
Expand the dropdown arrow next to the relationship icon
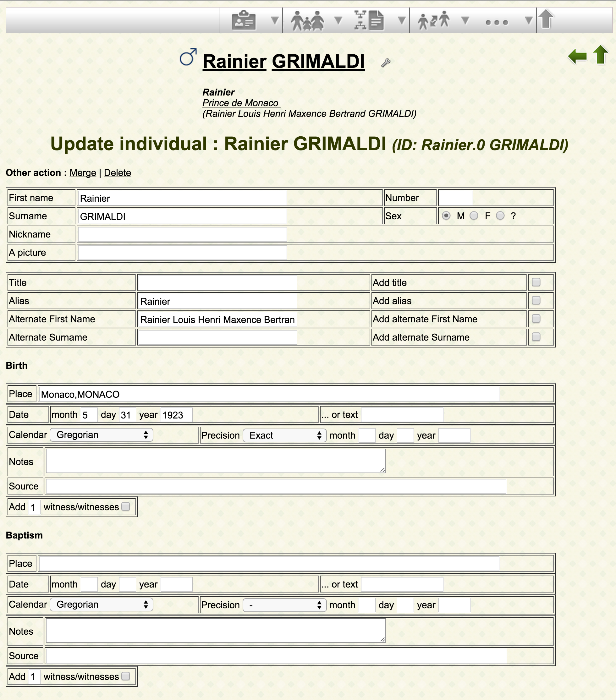[465, 20]
